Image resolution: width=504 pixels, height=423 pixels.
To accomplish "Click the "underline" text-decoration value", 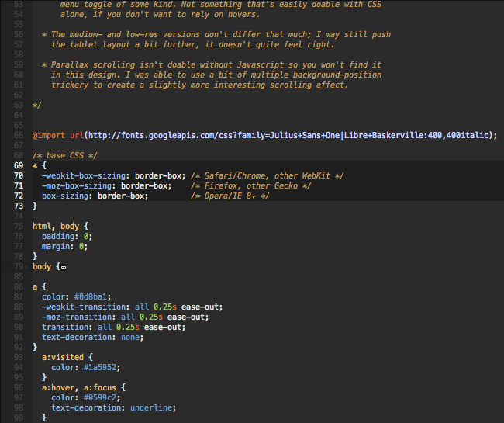I will [151, 408].
